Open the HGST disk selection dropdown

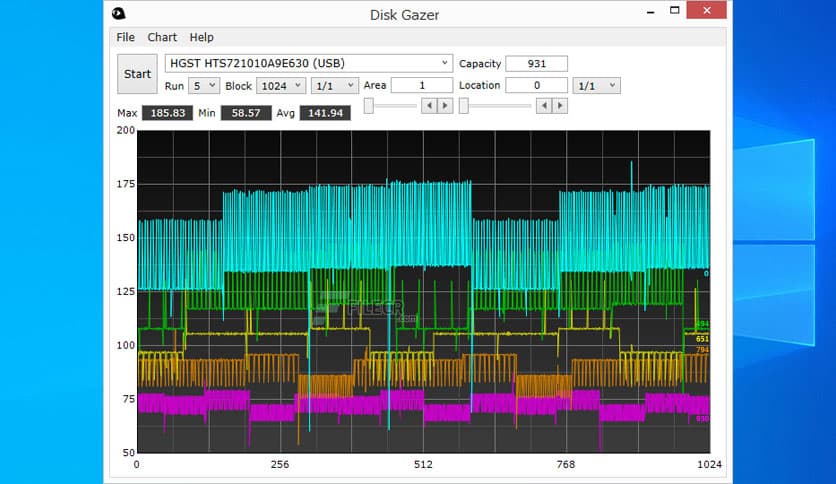coord(309,63)
